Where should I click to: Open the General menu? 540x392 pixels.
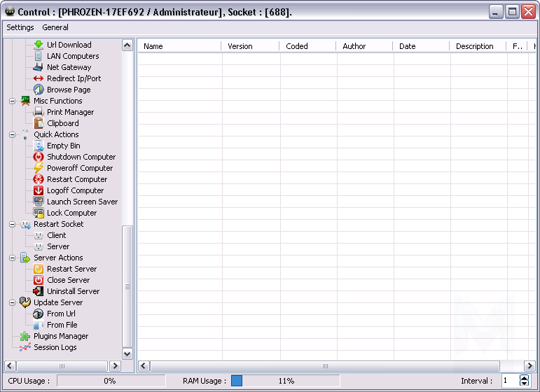55,27
